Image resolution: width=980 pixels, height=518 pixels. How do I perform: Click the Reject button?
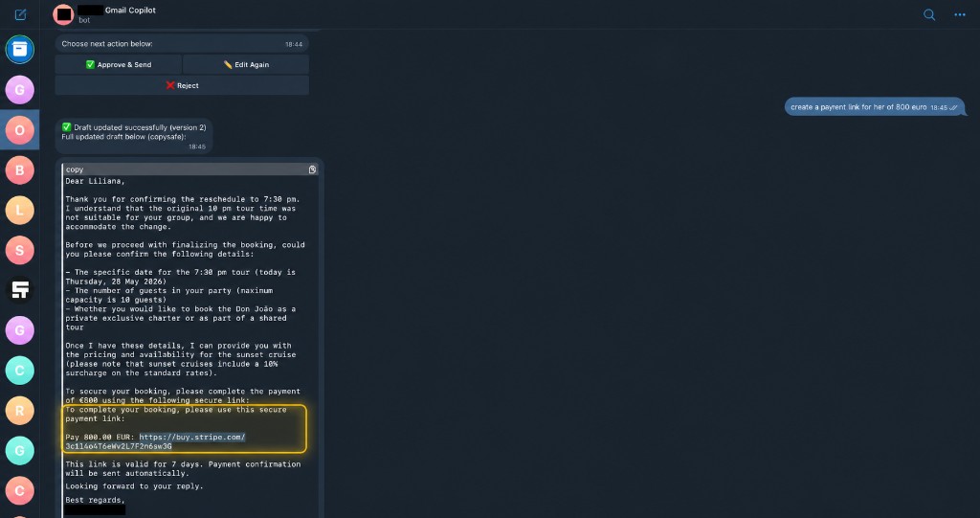coord(182,86)
